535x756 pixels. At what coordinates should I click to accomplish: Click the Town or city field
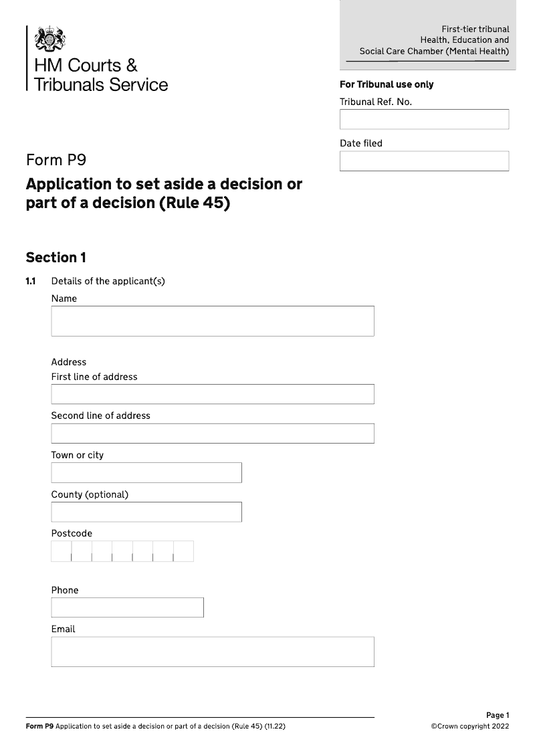point(146,473)
